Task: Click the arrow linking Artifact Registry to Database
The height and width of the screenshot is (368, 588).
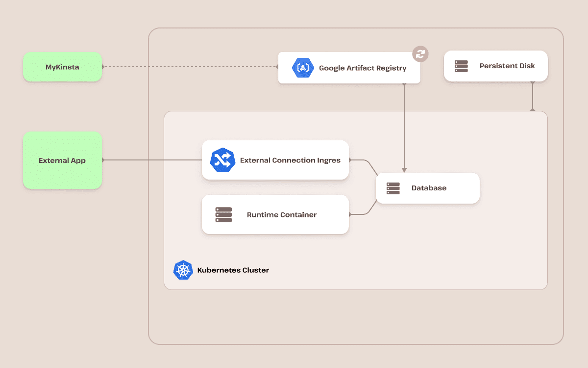Action: (404, 128)
